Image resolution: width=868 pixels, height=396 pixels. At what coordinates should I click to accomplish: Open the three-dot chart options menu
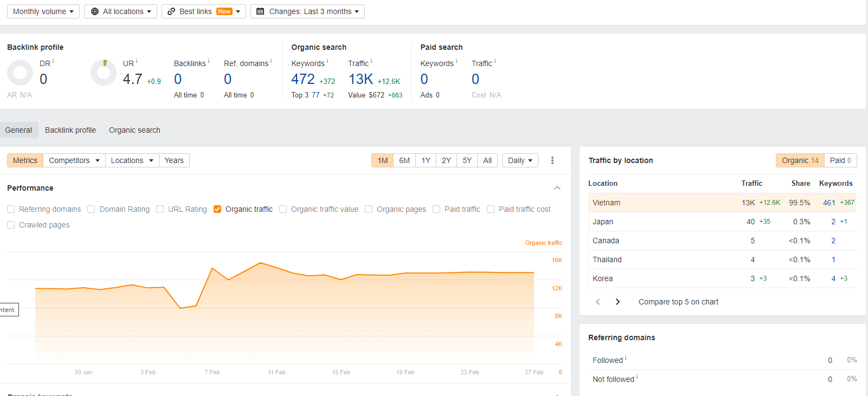point(552,160)
